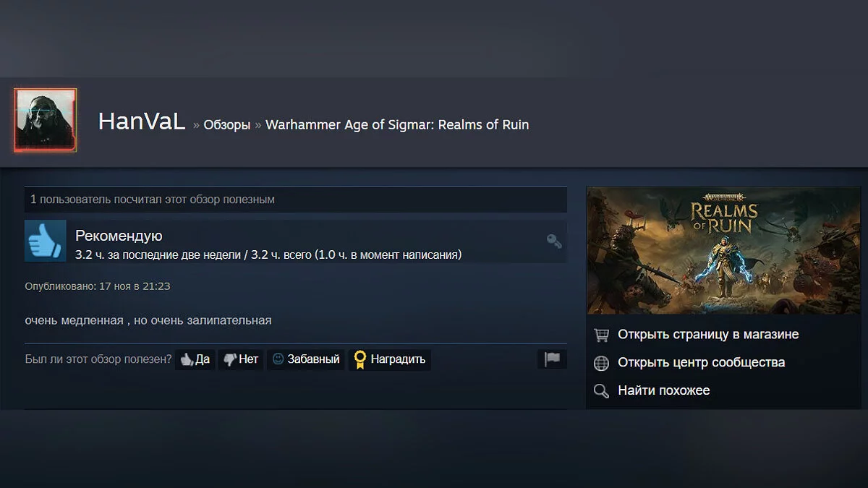
Task: Click Наградить to award the review
Action: click(x=390, y=359)
